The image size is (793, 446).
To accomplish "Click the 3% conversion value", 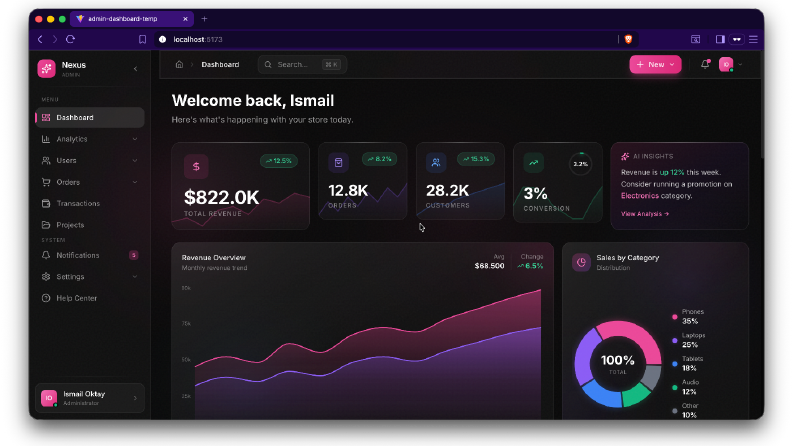I will click(535, 193).
